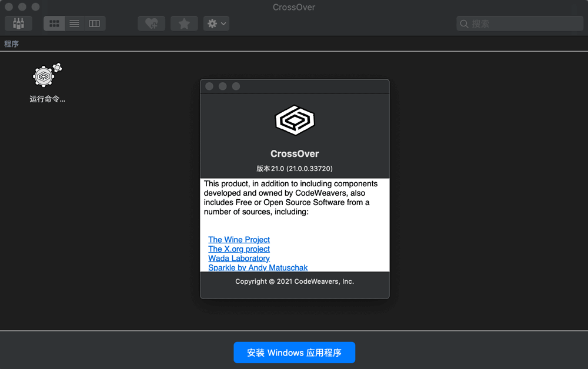
Task: Open the bottles view icon in toolbar
Action: tap(18, 24)
